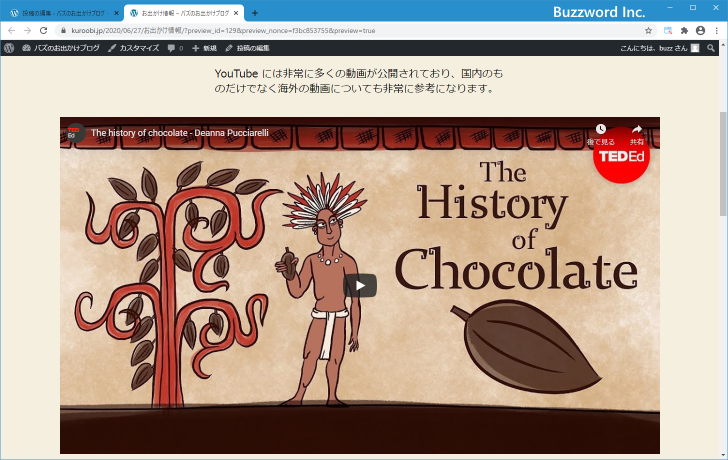Open the comments bubble in admin bar
The width and height of the screenshot is (728, 460).
coord(175,48)
